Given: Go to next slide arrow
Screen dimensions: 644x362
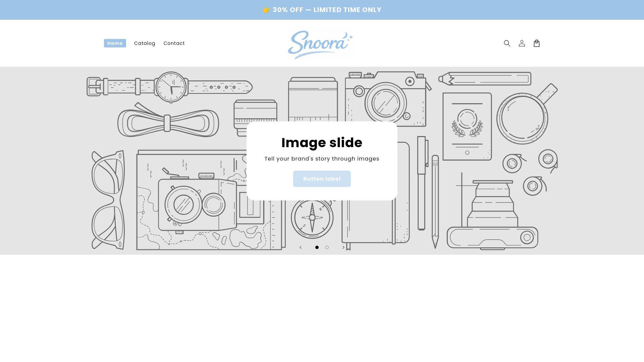Looking at the screenshot, I should (343, 247).
